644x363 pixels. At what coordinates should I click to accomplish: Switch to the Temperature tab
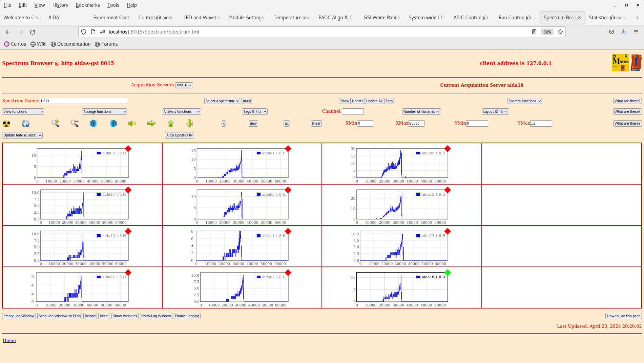tap(292, 18)
